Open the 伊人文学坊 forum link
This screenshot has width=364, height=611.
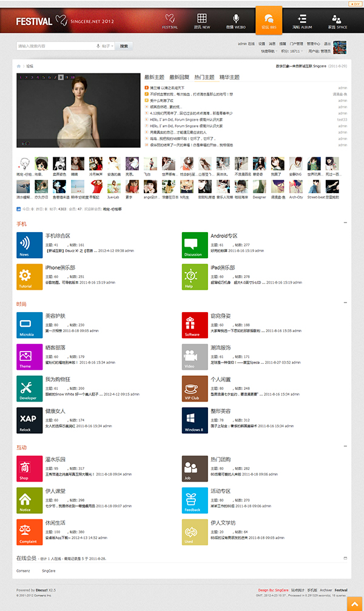tap(223, 523)
